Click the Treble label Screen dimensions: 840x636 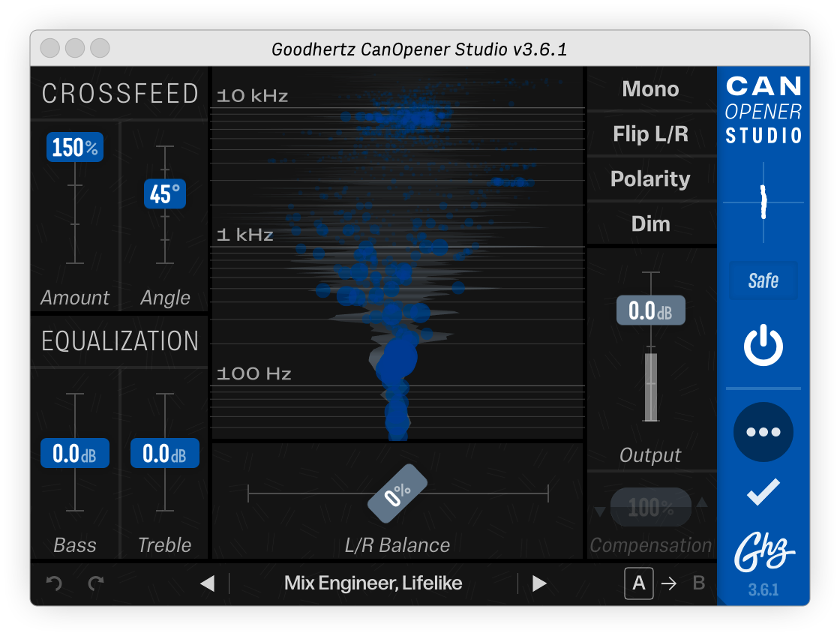point(165,545)
